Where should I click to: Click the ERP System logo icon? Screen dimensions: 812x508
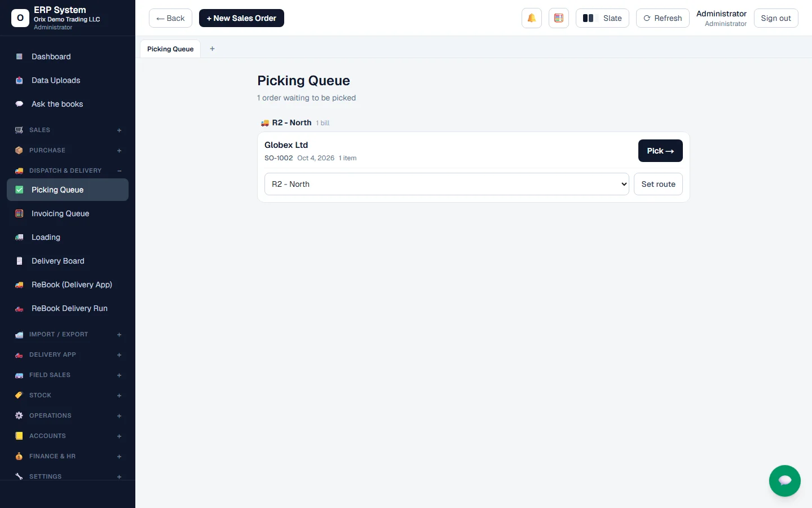tap(20, 18)
